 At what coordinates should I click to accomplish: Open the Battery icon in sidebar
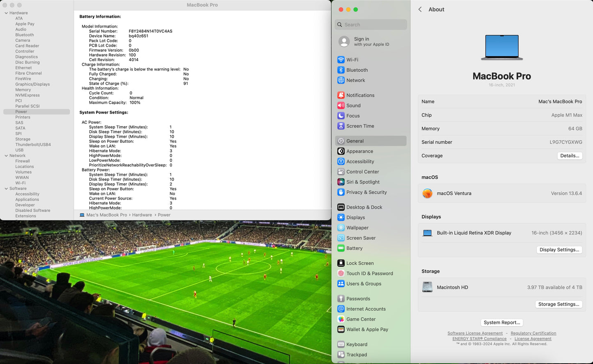pos(341,248)
